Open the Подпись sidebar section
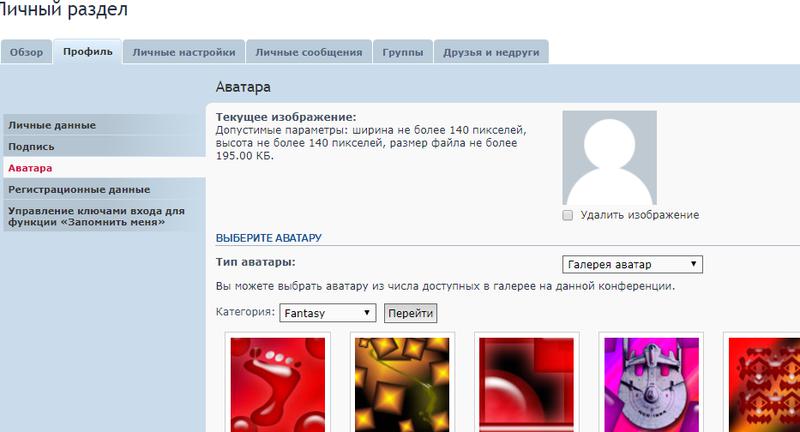Image resolution: width=800 pixels, height=432 pixels. (x=104, y=146)
